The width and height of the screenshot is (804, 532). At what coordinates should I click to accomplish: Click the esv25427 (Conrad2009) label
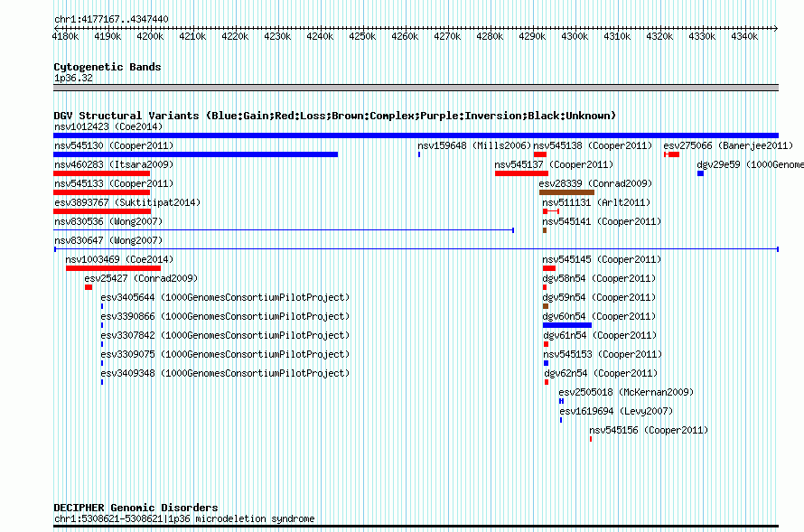pyautogui.click(x=141, y=278)
